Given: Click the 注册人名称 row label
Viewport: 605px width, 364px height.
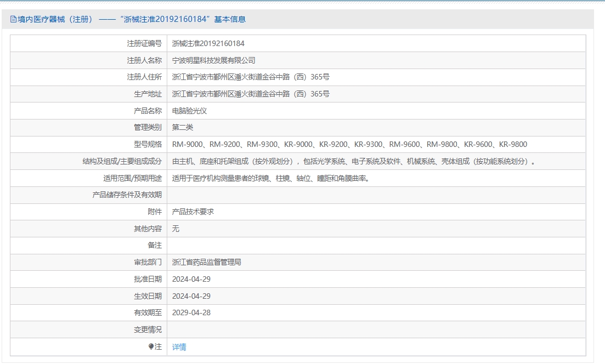Looking at the screenshot, I should 144,60.
